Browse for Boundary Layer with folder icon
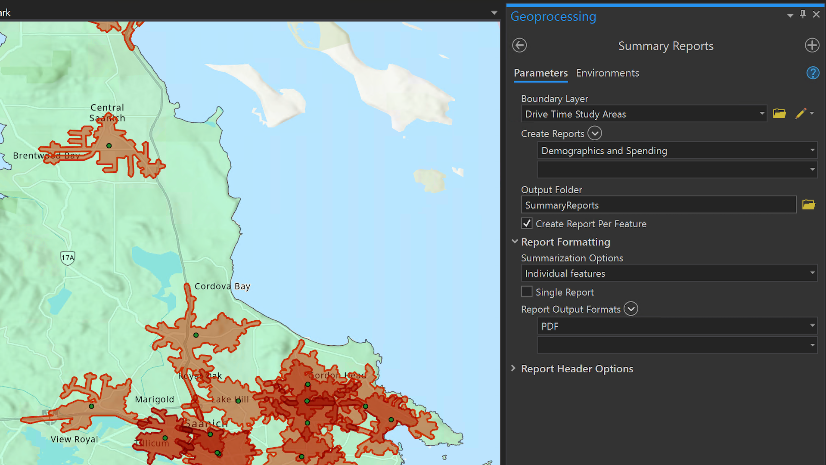This screenshot has width=826, height=465. 780,114
